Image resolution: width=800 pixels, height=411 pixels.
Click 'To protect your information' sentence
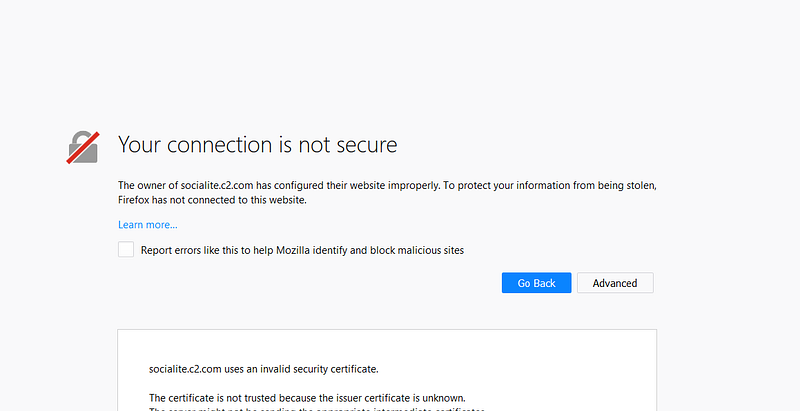coord(549,186)
